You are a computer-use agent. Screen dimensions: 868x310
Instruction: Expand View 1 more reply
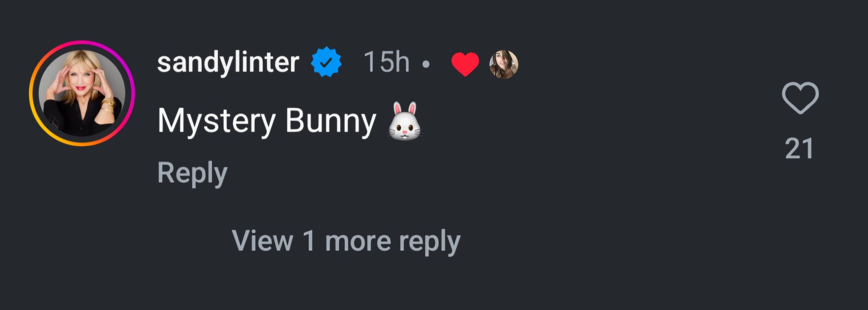[346, 241]
